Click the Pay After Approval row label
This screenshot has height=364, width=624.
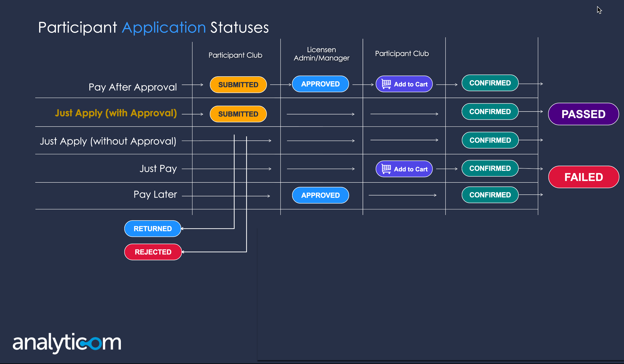click(x=133, y=87)
